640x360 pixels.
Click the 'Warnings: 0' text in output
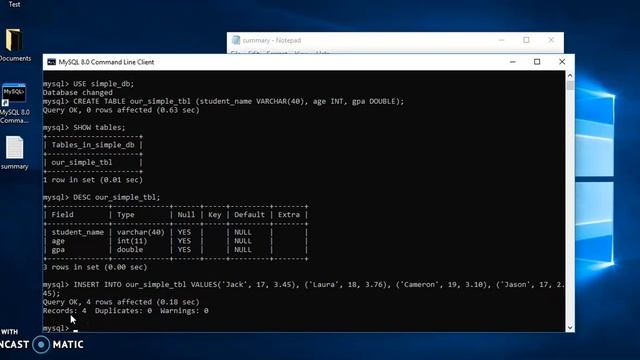coord(184,311)
